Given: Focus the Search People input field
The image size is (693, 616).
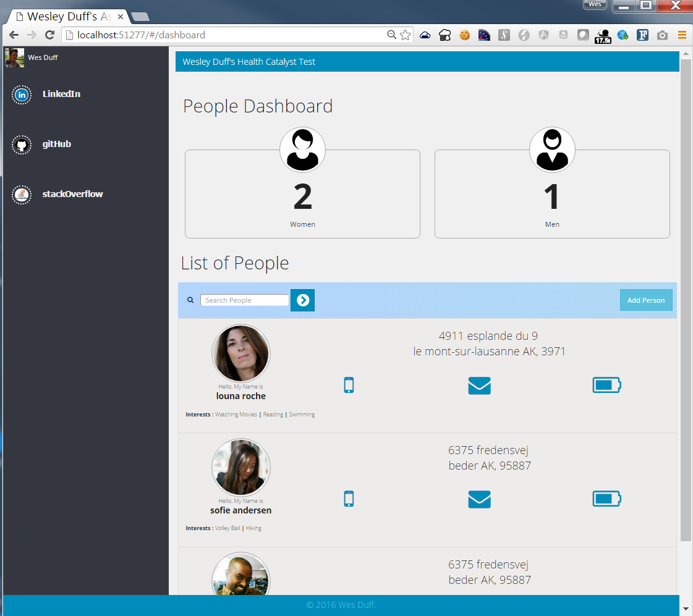Looking at the screenshot, I should coord(244,300).
